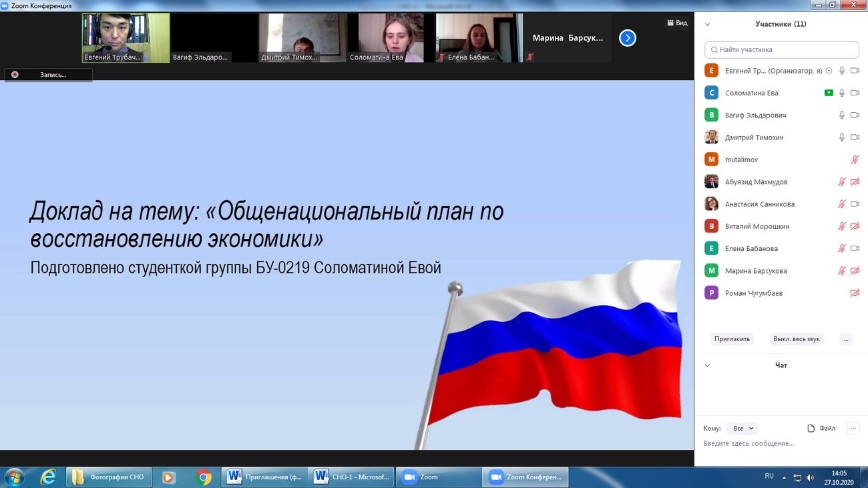Collapse the Участники panel chevron
The height and width of the screenshot is (488, 868).
(708, 25)
